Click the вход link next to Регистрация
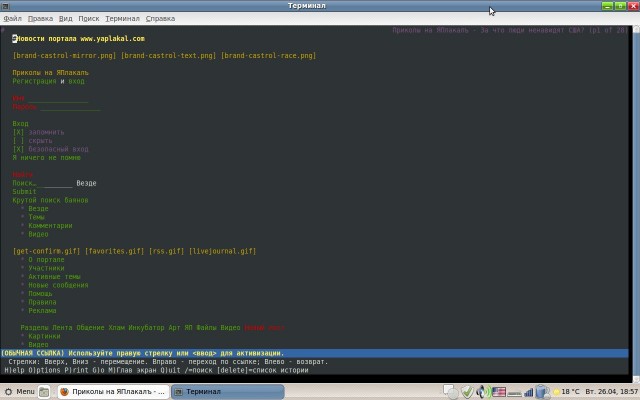 76,81
